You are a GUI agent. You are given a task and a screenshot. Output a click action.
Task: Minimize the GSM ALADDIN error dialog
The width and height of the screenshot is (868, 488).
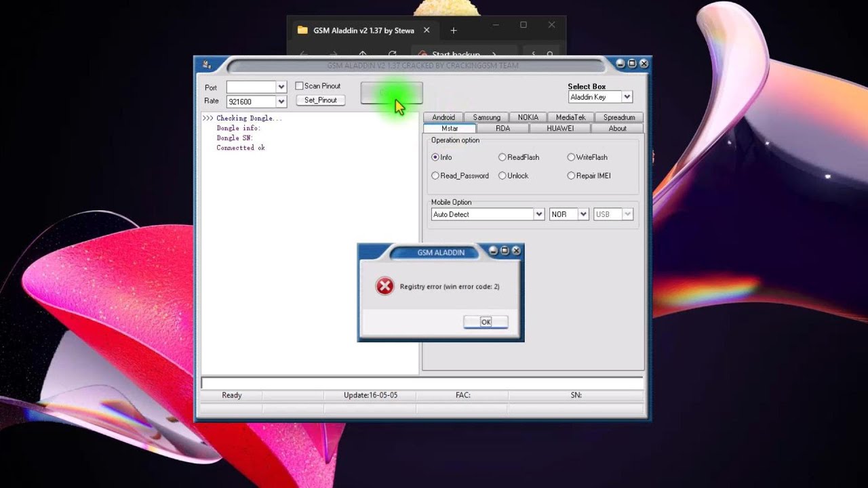click(494, 251)
